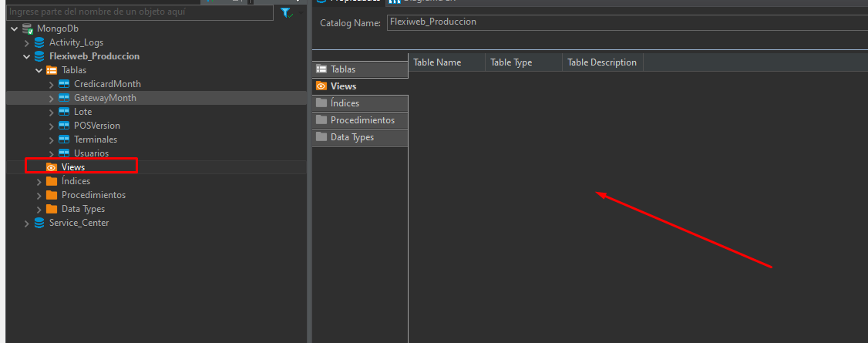
Task: Open Procedimientos tab in right panel
Action: coord(360,120)
